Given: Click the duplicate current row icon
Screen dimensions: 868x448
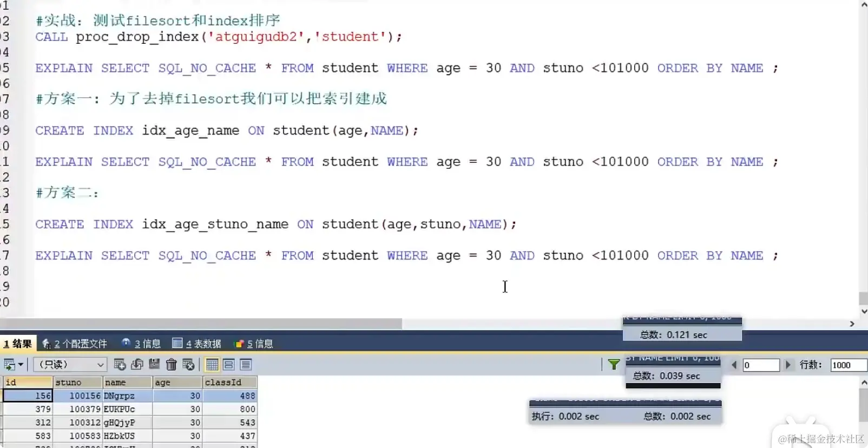Looking at the screenshot, I should point(137,365).
